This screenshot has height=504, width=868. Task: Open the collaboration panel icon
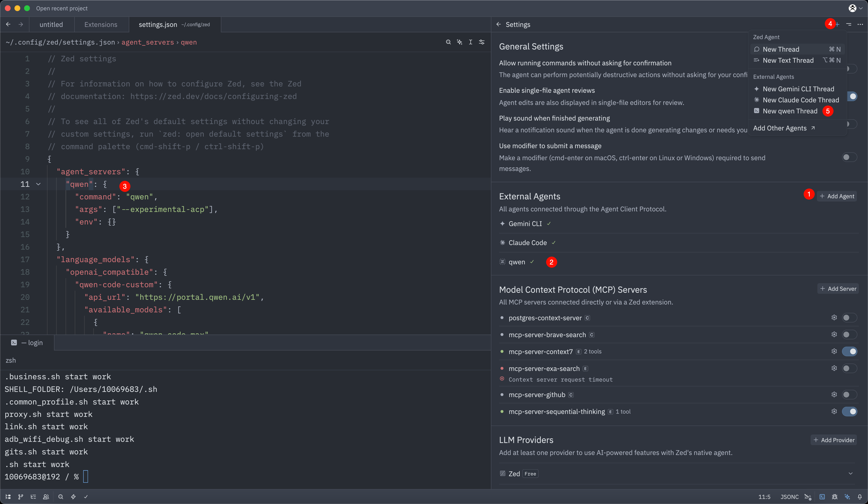point(46,497)
